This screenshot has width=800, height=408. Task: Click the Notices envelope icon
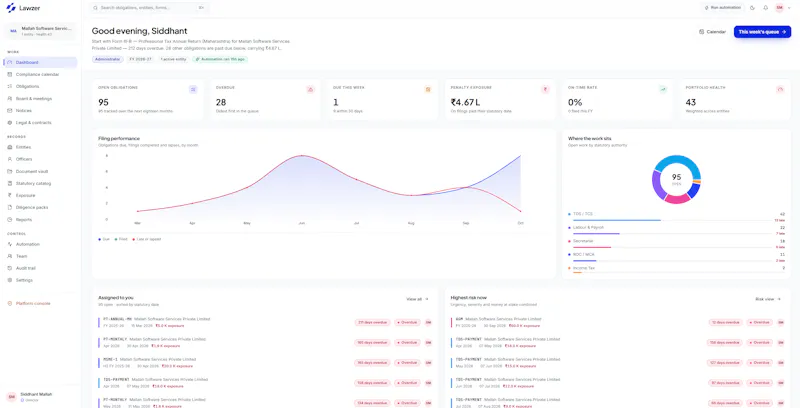coord(10,111)
